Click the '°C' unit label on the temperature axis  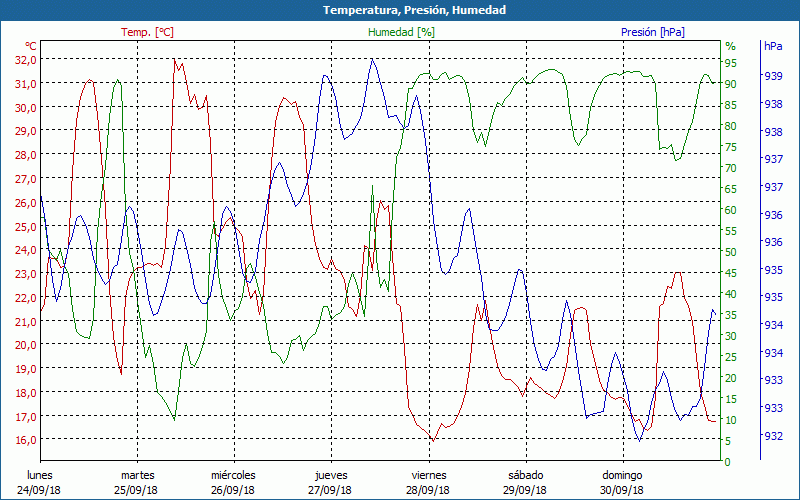(x=31, y=45)
